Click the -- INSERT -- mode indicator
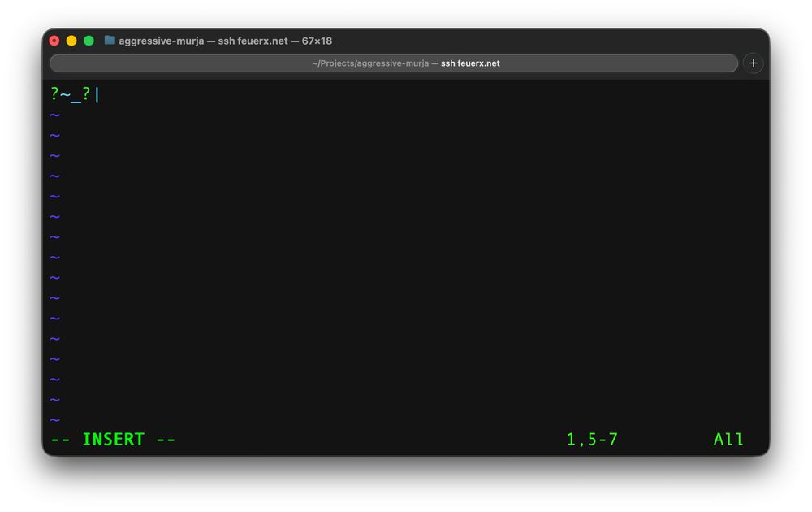The width and height of the screenshot is (812, 512). (114, 439)
